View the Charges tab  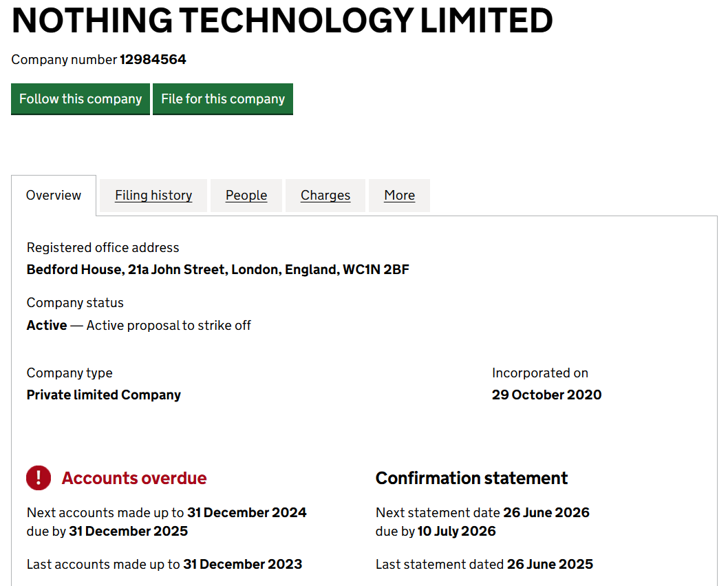(x=325, y=196)
